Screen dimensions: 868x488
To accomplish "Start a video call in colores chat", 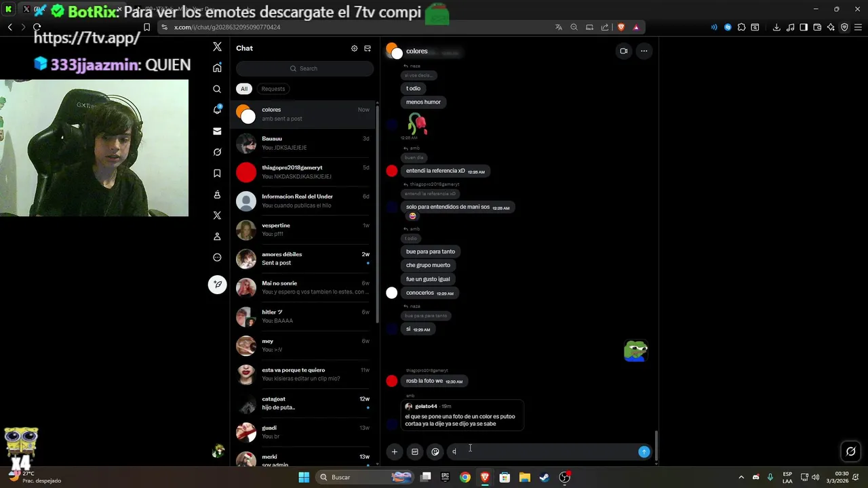I will (x=623, y=51).
